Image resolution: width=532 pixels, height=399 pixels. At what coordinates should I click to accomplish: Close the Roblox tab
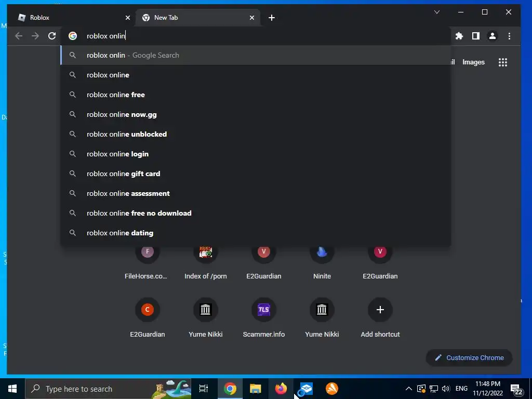[x=128, y=18]
